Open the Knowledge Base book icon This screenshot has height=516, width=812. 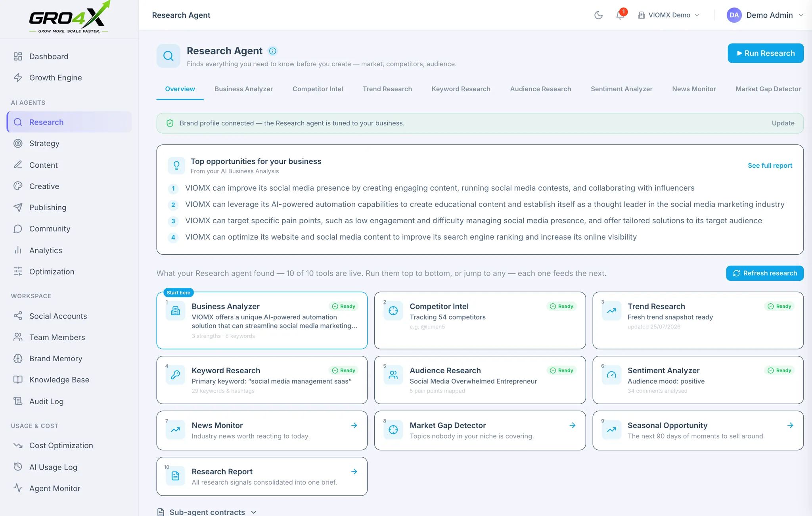coord(18,380)
